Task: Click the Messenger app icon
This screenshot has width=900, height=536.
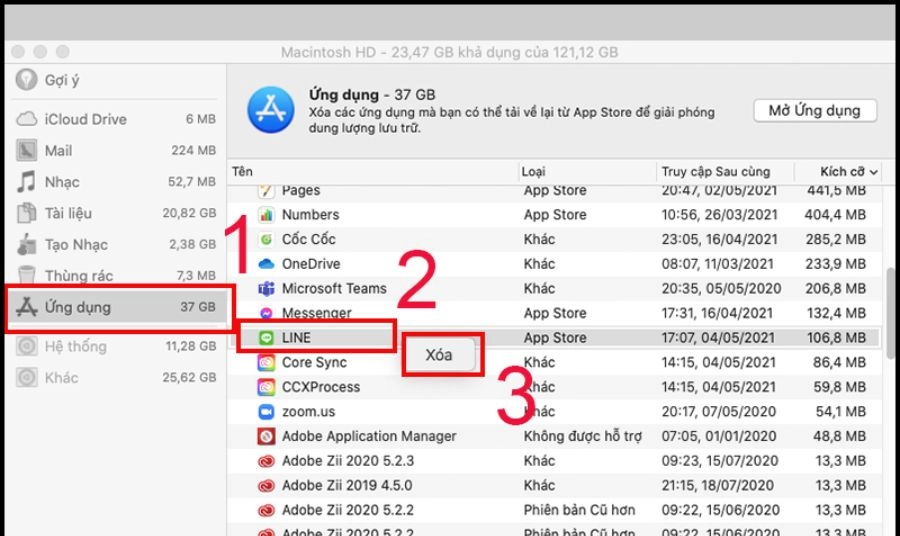Action: click(x=266, y=313)
